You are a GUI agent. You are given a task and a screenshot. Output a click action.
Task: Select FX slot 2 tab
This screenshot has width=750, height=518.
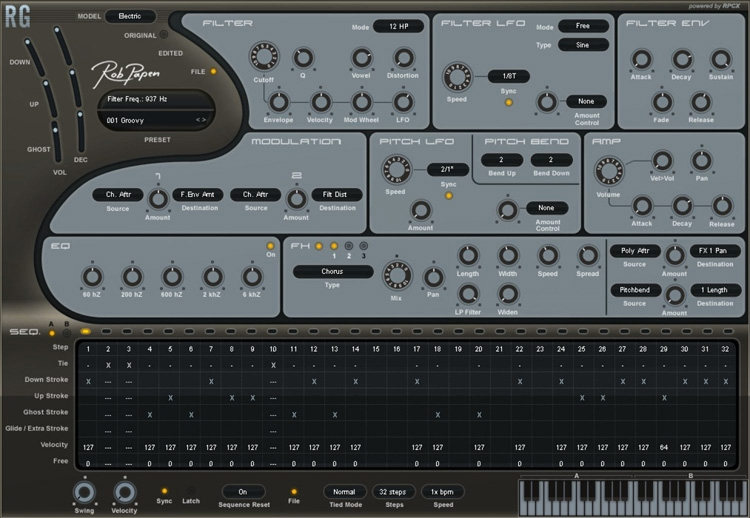349,246
